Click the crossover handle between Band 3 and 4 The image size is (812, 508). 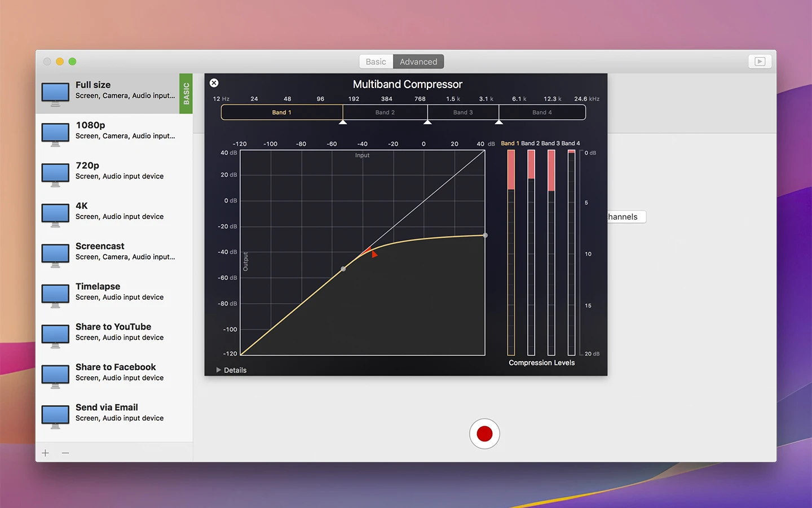[498, 121]
